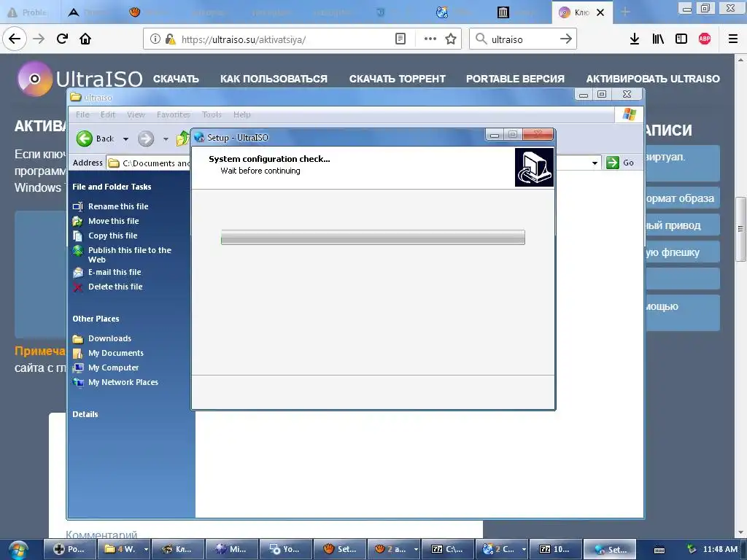Click E-mail this file
Image resolution: width=747 pixels, height=560 pixels.
(x=115, y=273)
